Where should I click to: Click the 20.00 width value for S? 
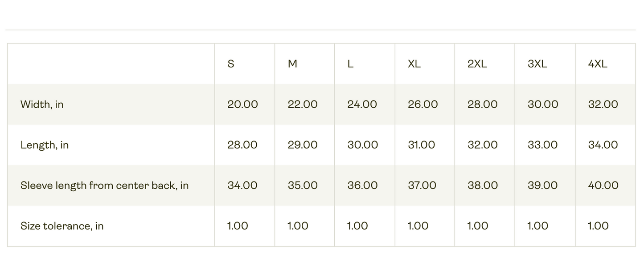point(242,105)
